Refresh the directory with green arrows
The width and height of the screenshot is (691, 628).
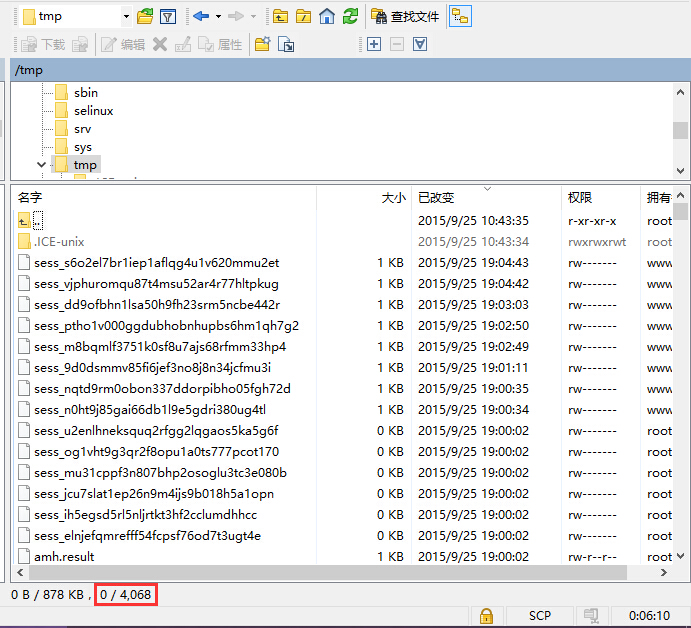pos(350,16)
